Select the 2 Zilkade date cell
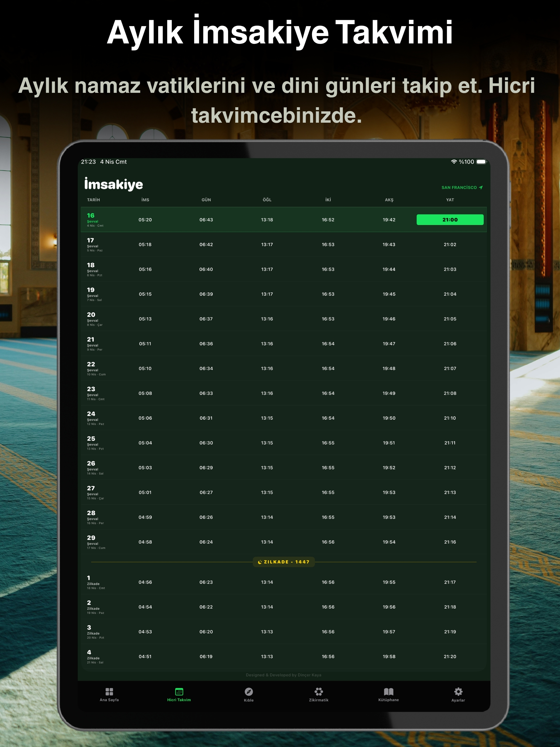Viewport: 560px width, 747px height. coord(96,607)
